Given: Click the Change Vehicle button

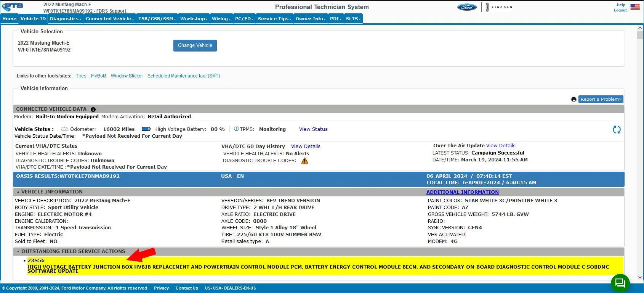Looking at the screenshot, I should click(195, 45).
